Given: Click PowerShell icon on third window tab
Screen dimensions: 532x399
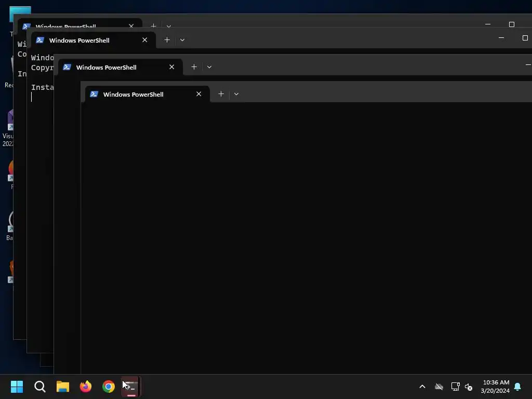Looking at the screenshot, I should [40, 39].
